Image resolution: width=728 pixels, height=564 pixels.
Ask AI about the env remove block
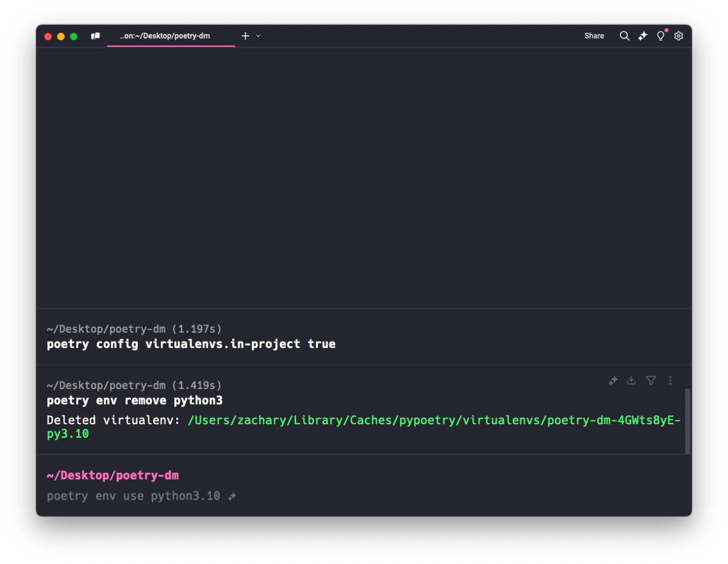(x=613, y=381)
